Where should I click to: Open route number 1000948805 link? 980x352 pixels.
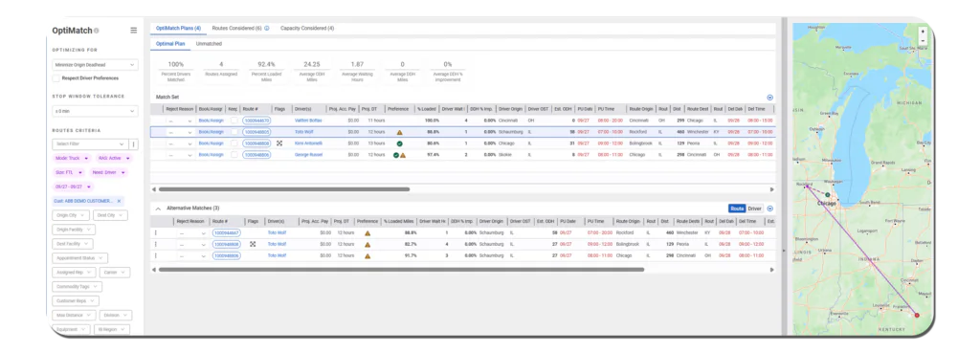(256, 132)
